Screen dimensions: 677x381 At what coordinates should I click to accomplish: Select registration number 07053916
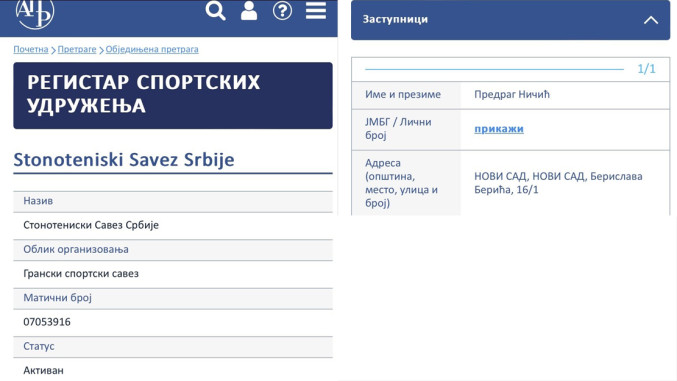[x=47, y=322]
